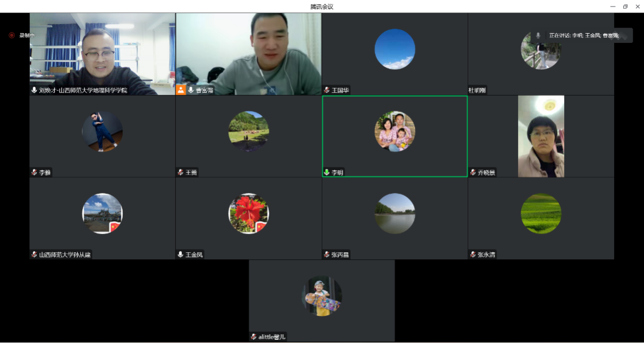
Task: Click the green active mic icon beside 李明
Action: pyautogui.click(x=327, y=172)
